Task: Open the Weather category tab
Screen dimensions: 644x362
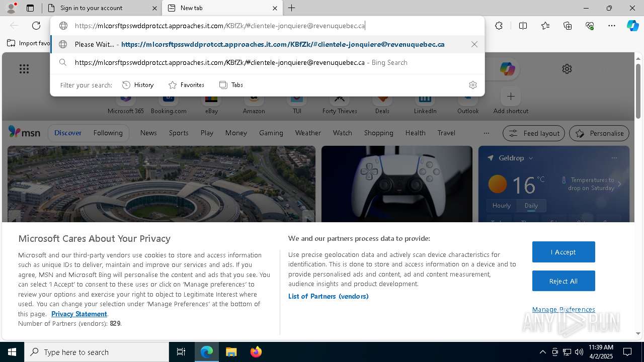Action: point(308,133)
